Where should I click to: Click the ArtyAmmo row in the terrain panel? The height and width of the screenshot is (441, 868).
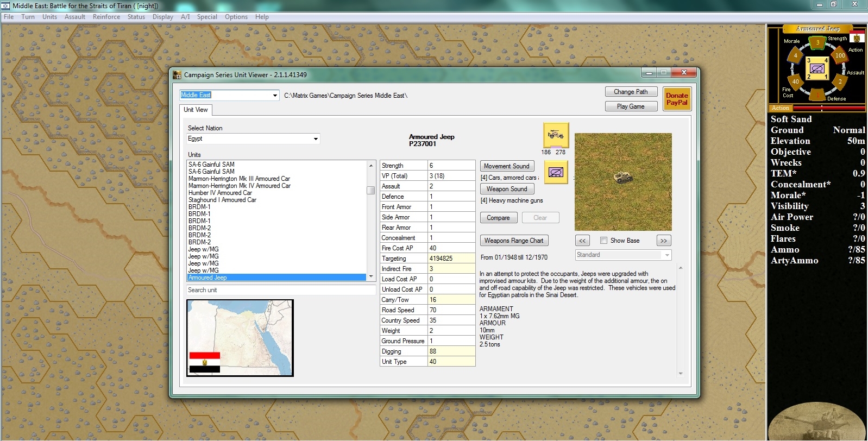817,261
